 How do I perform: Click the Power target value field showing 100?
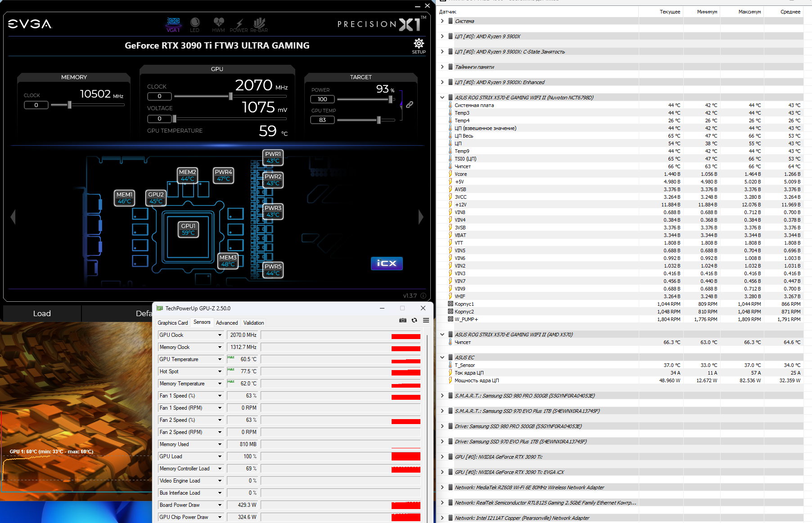pos(322,99)
